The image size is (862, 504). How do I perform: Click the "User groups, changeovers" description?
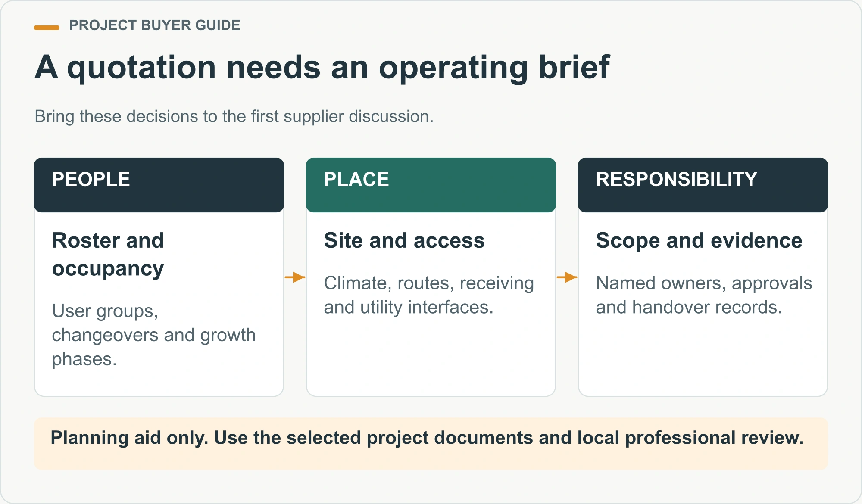pyautogui.click(x=154, y=335)
